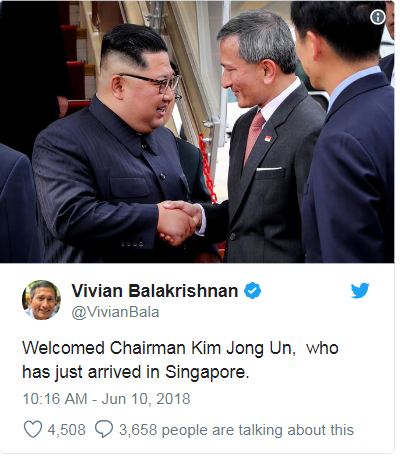Viewport: 400px width, 462px height.
Task: Open the Vivian Balakrishnan display name link
Action: tap(155, 291)
